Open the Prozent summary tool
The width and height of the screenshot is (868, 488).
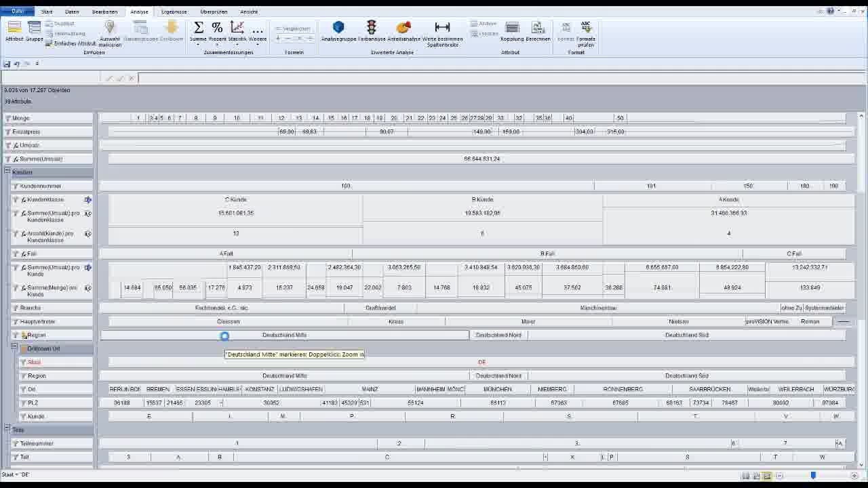(217, 31)
